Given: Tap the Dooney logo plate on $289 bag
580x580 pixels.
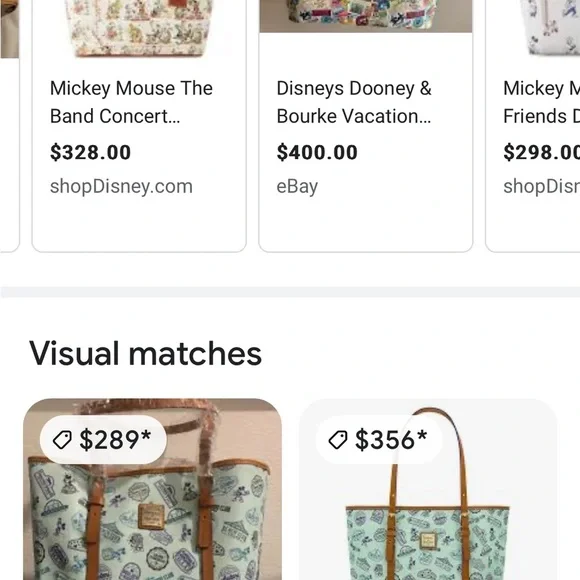Looking at the screenshot, I should [x=151, y=516].
